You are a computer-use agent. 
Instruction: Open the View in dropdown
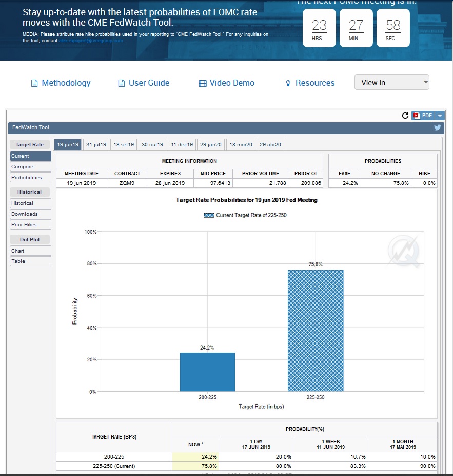391,83
